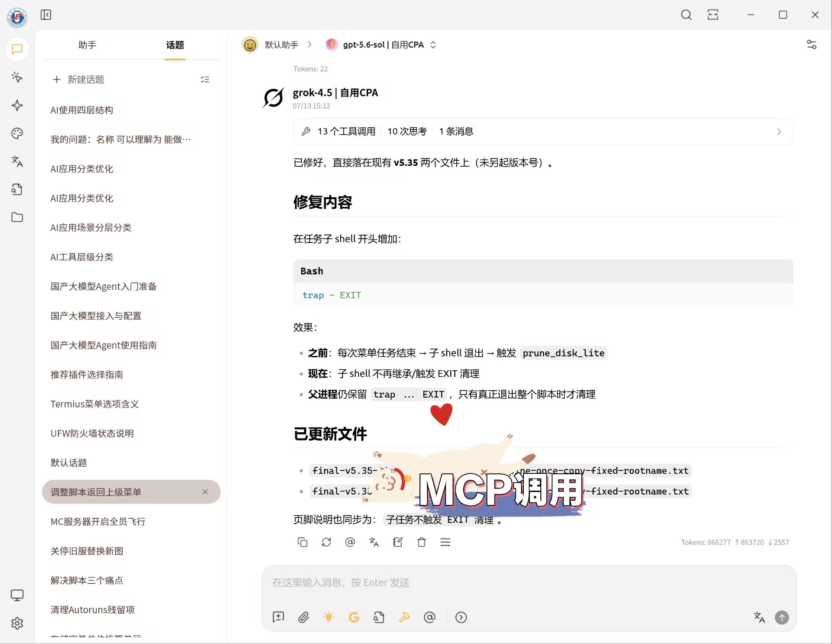Toggle the MCP tools hammer icon
The width and height of the screenshot is (832, 644).
tap(404, 617)
